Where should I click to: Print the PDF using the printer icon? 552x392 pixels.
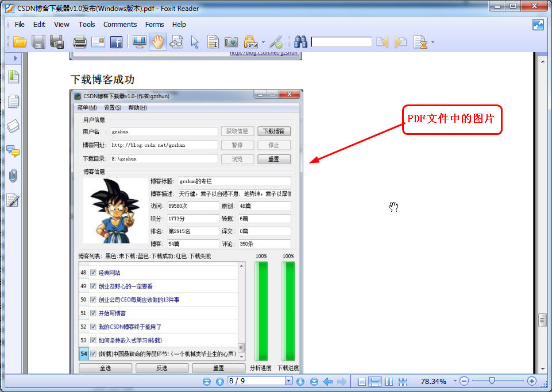tap(80, 42)
